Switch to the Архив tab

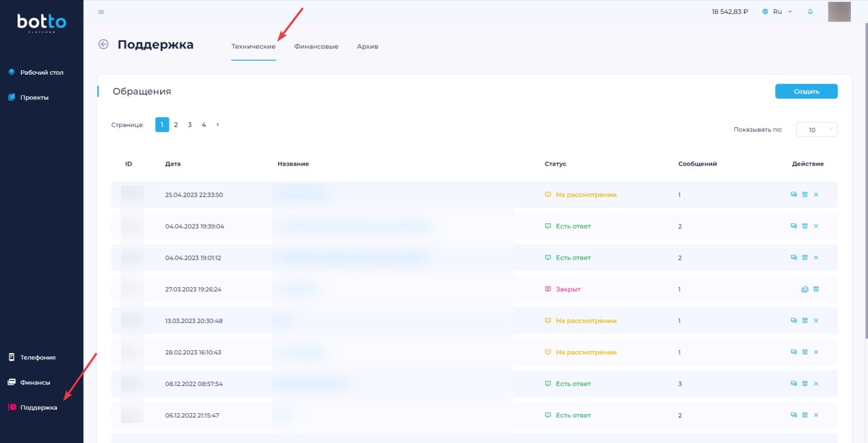click(367, 47)
